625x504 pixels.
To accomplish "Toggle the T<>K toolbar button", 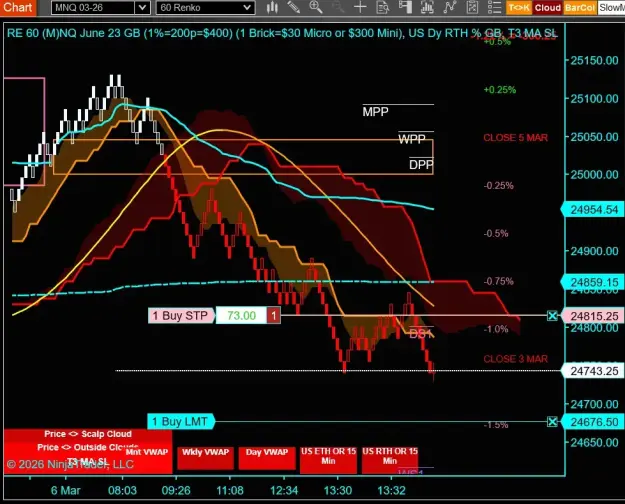I will tap(519, 8).
